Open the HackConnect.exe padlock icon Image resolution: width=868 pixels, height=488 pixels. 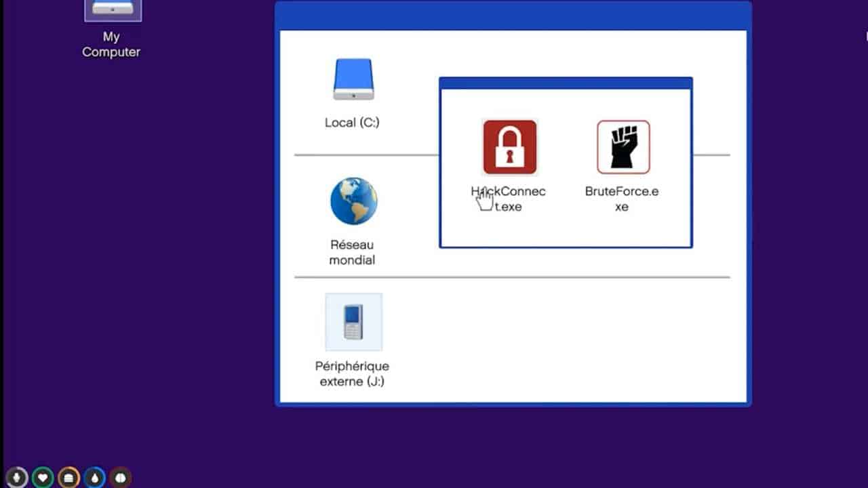(x=509, y=147)
